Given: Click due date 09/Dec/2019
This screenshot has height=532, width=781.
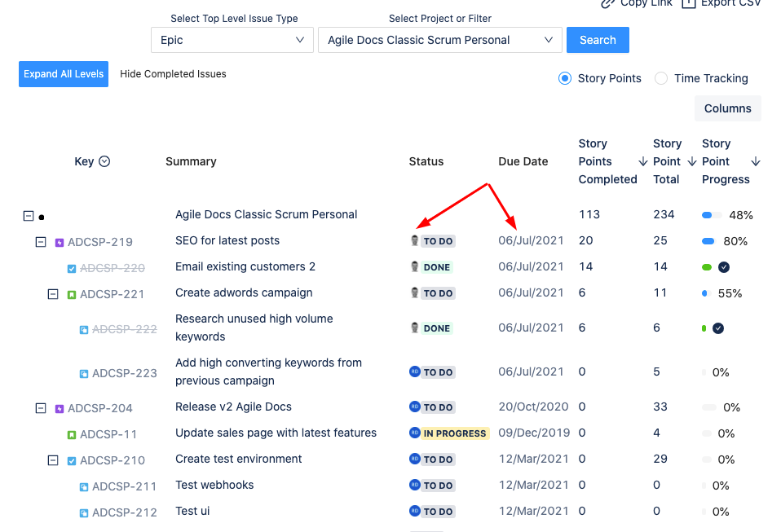Looking at the screenshot, I should pyautogui.click(x=534, y=433).
